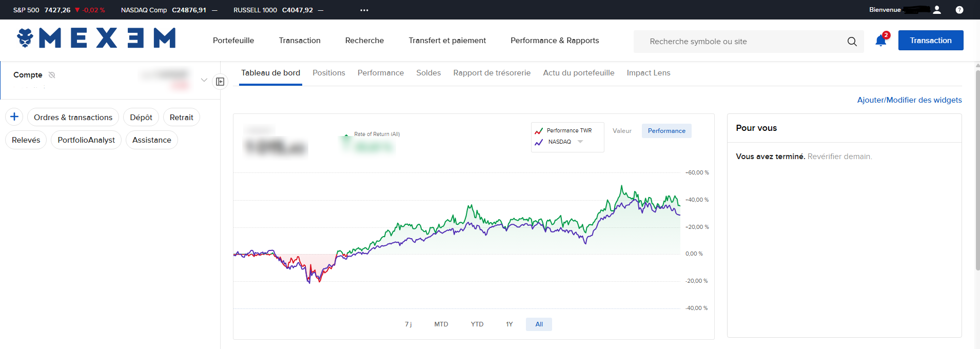980x349 pixels.
Task: Switch to the Positions tab
Action: pyautogui.click(x=329, y=73)
